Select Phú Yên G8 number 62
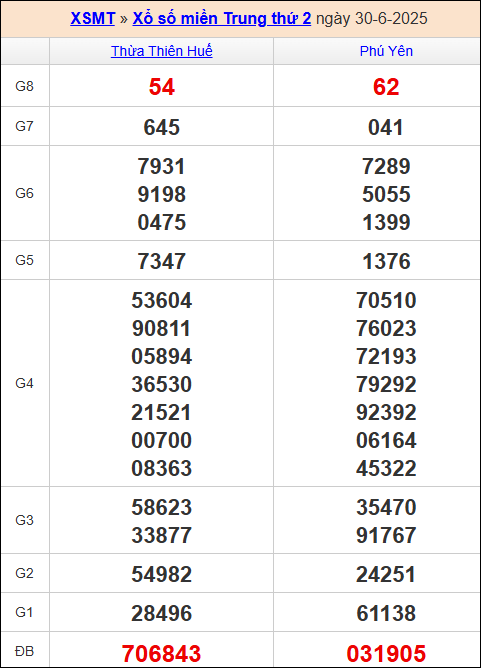Screen dimensions: 481x668 (386, 87)
